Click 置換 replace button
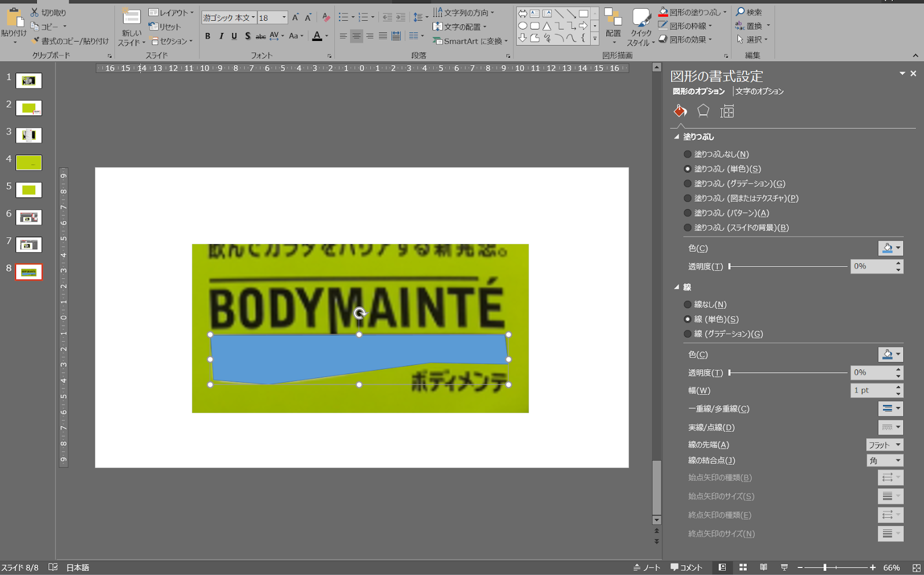 pos(752,25)
